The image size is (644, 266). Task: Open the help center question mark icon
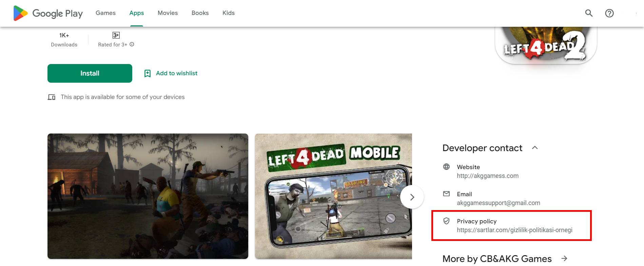click(609, 13)
